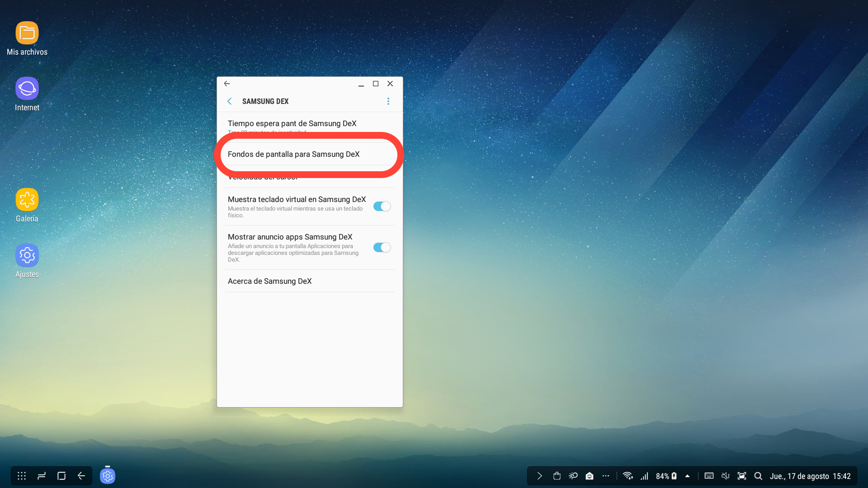The image size is (868, 488).
Task: Close the Samsung DeX settings window
Action: point(390,84)
